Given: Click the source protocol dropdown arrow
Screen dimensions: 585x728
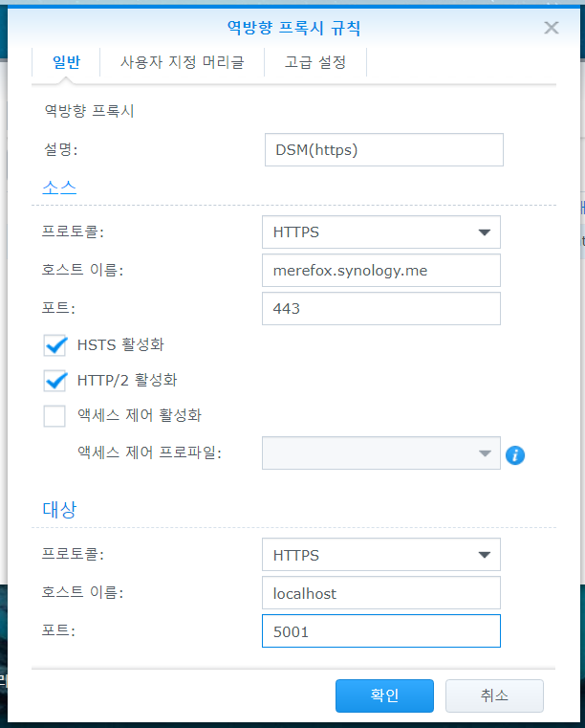Looking at the screenshot, I should (x=485, y=232).
